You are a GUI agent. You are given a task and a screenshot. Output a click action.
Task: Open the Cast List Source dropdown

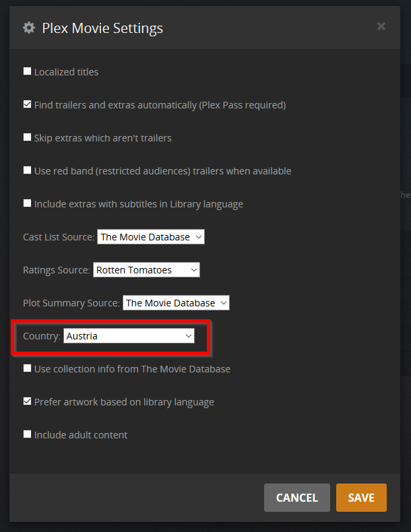pos(151,237)
